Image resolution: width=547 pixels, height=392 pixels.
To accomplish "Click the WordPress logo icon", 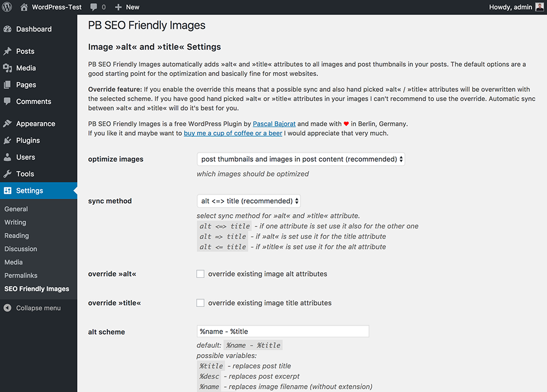I will [7, 7].
